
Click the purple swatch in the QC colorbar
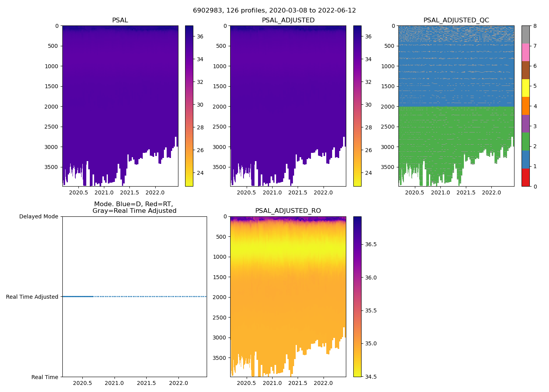point(525,124)
